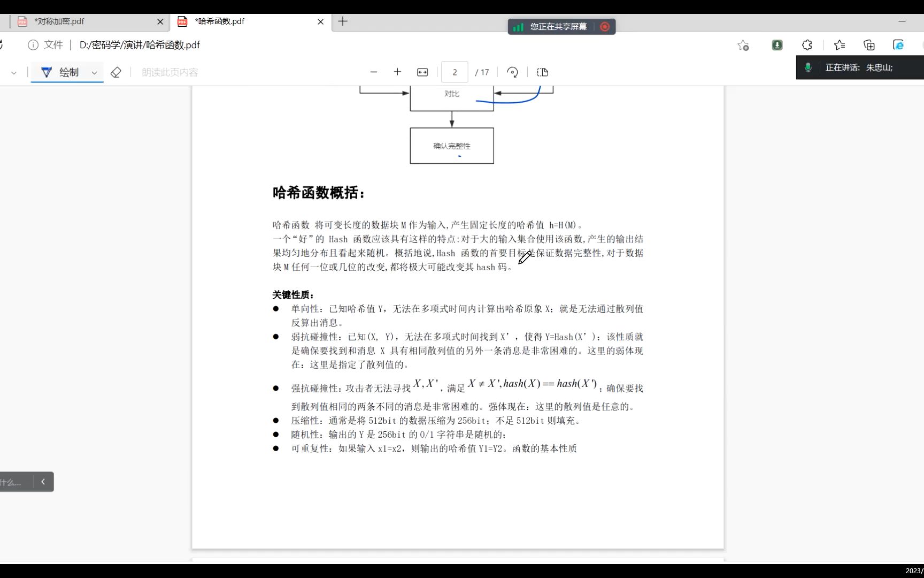Open the Favorites list icon
The width and height of the screenshot is (924, 578).
[840, 45]
